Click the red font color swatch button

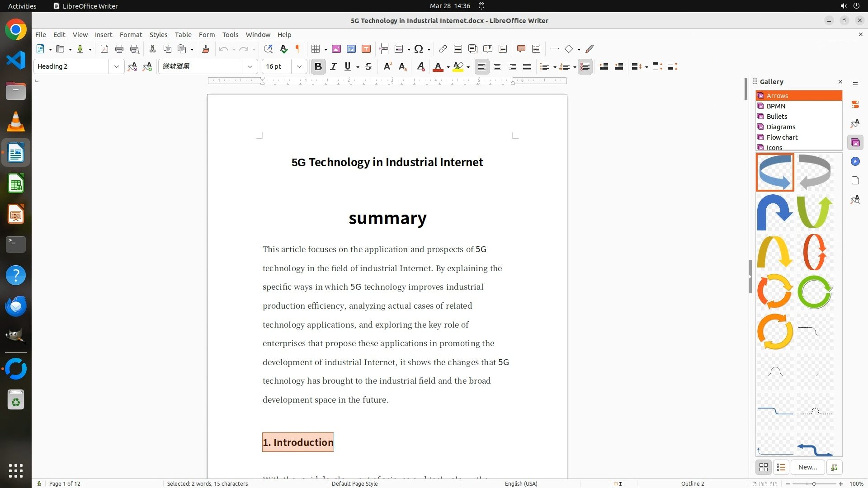pos(438,66)
